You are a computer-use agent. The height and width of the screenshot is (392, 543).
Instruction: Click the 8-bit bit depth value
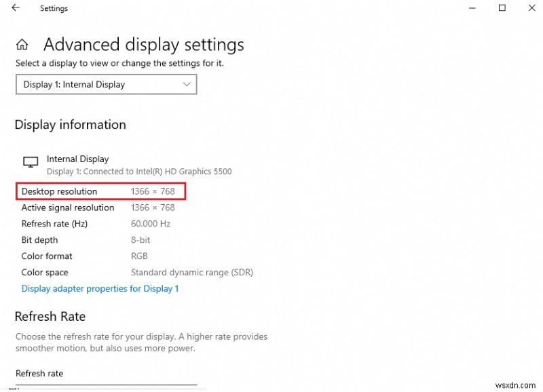tap(141, 240)
